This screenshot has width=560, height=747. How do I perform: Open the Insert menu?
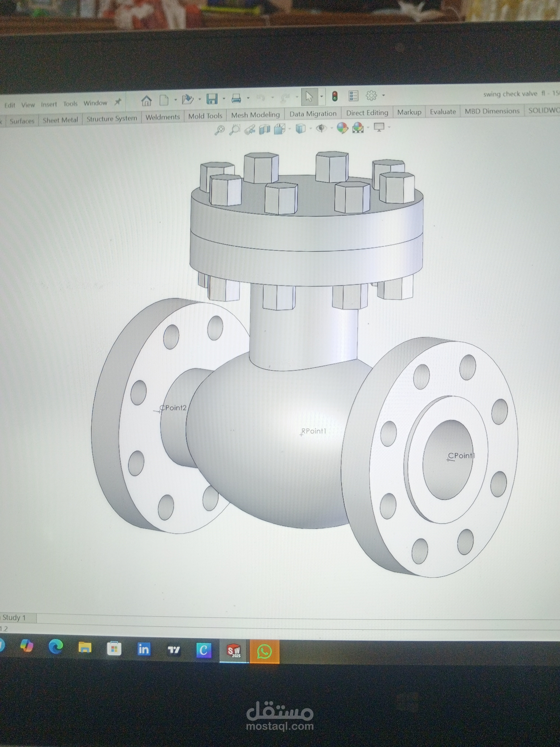(49, 104)
